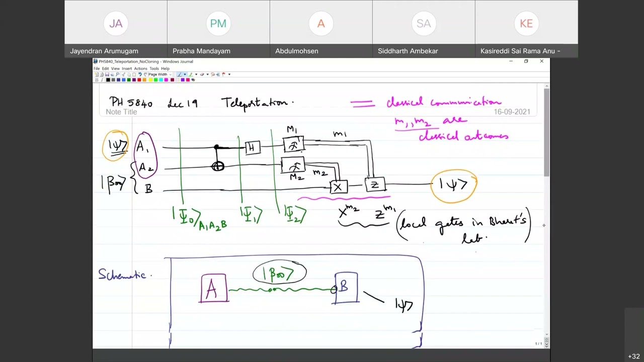Pick the red ink color swatch

click(139, 80)
